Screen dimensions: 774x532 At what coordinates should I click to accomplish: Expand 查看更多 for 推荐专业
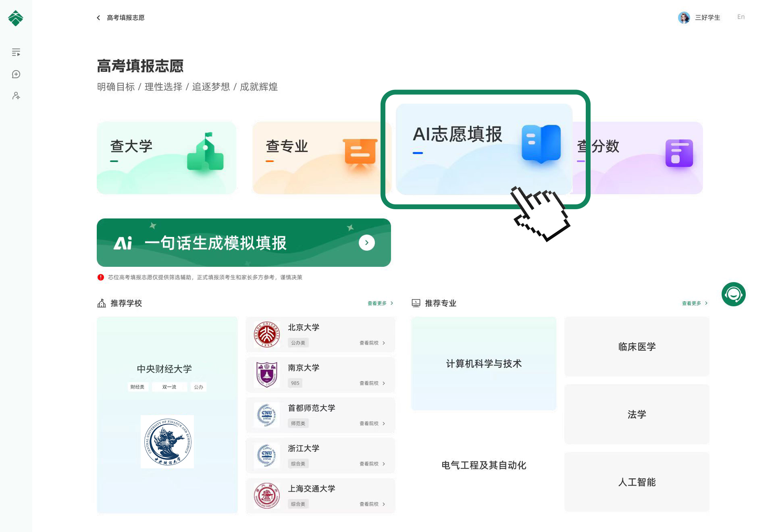(x=694, y=303)
